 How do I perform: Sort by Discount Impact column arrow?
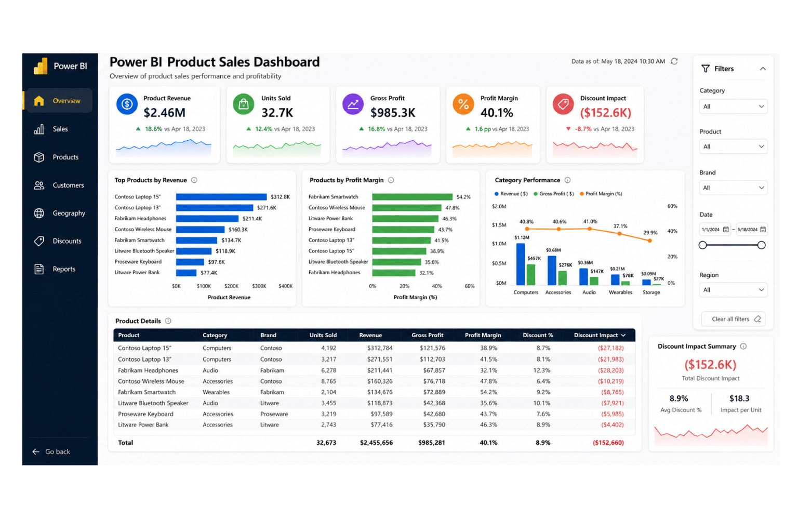pos(623,335)
